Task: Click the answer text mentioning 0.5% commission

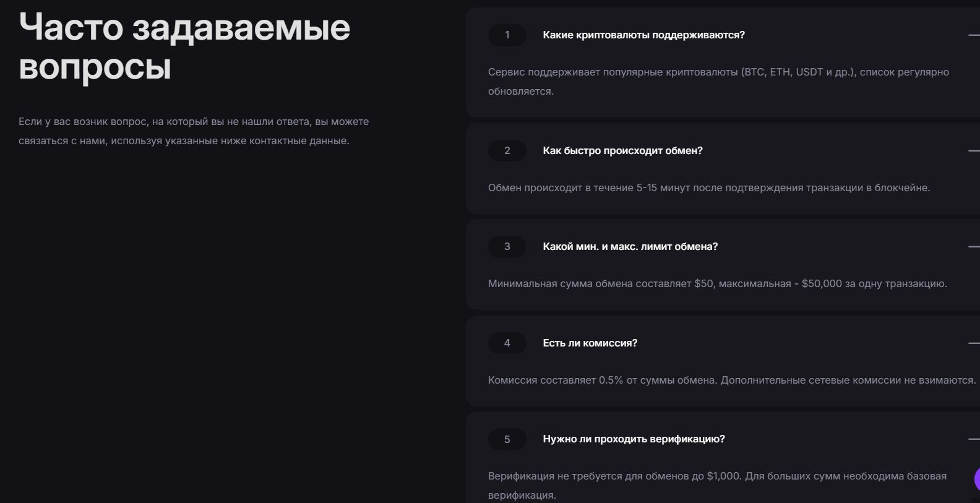Action: [730, 380]
